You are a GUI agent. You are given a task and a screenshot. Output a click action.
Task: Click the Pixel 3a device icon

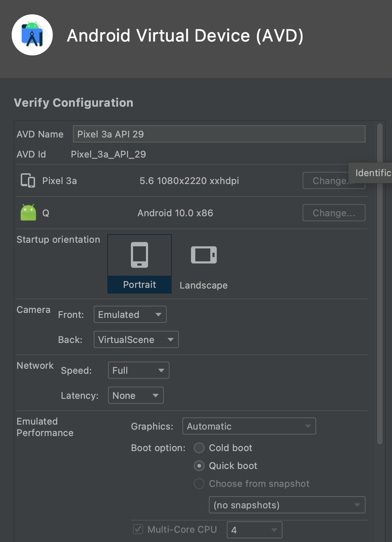(x=28, y=181)
